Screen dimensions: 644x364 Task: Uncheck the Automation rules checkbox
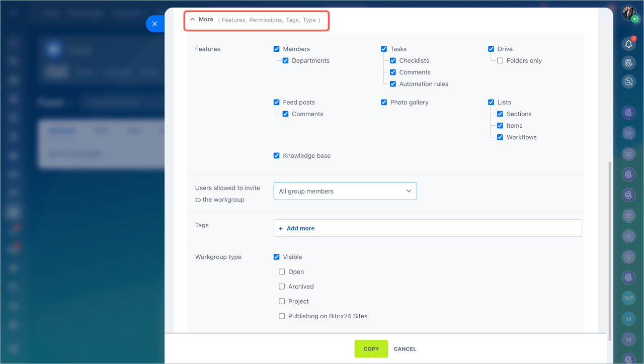pos(393,84)
